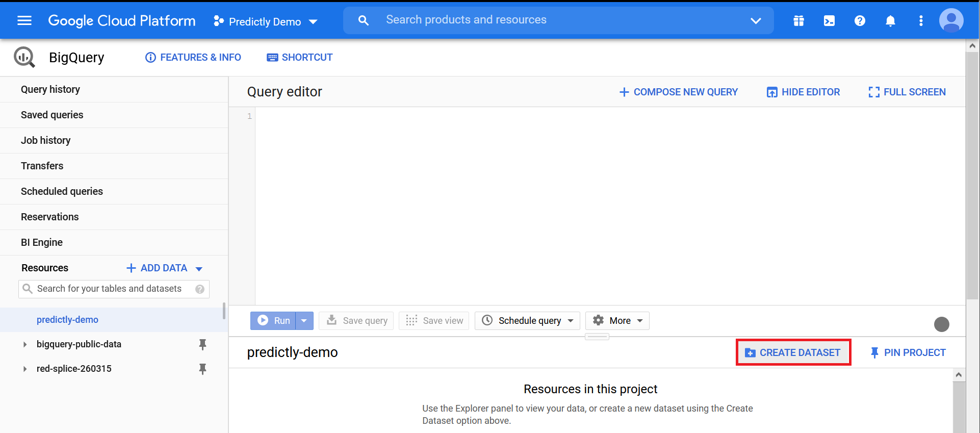Go to Scheduled queries

coord(62,191)
